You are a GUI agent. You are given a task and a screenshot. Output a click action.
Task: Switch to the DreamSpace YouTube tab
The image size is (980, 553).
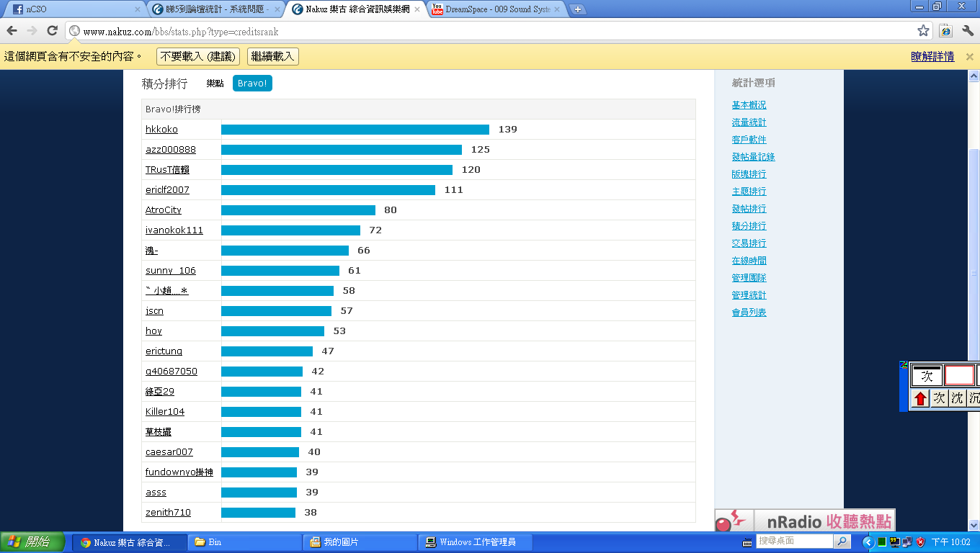coord(497,9)
